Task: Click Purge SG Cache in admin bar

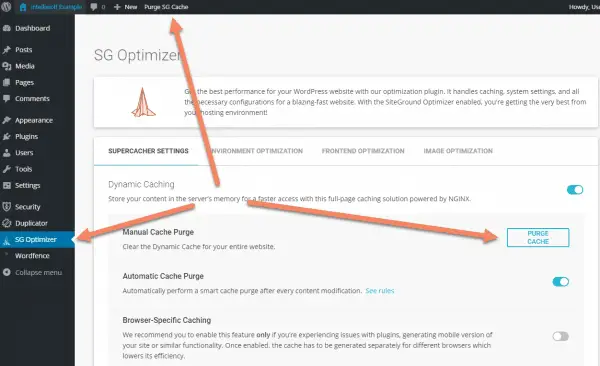Action: click(166, 7)
